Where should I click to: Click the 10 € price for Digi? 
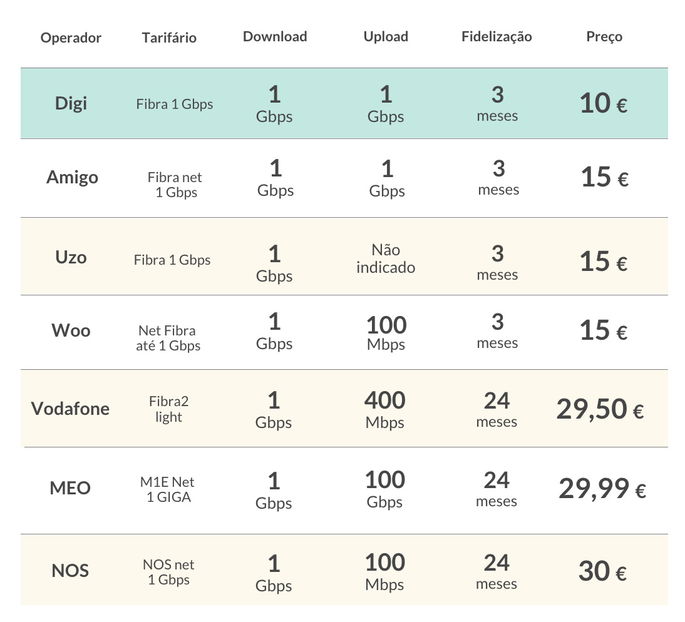pos(603,102)
